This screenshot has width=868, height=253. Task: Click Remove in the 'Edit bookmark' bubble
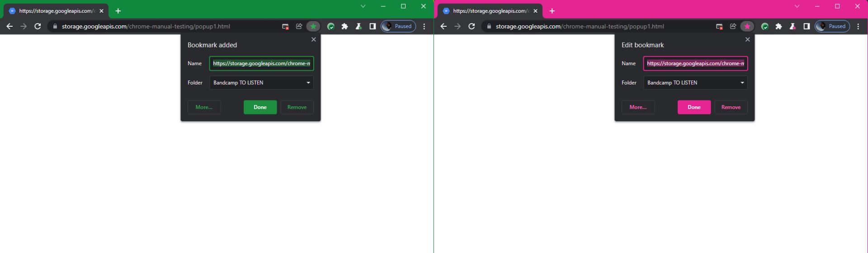point(731,107)
